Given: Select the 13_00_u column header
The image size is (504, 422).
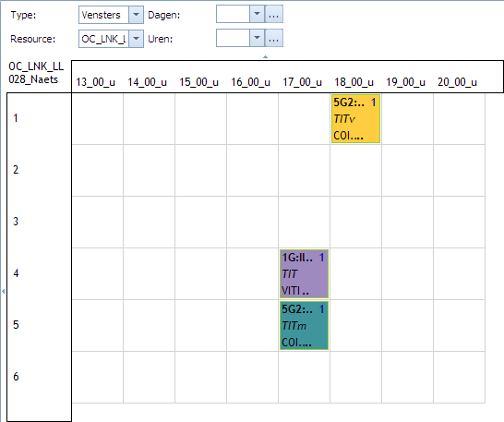Looking at the screenshot, I should click(x=95, y=82).
